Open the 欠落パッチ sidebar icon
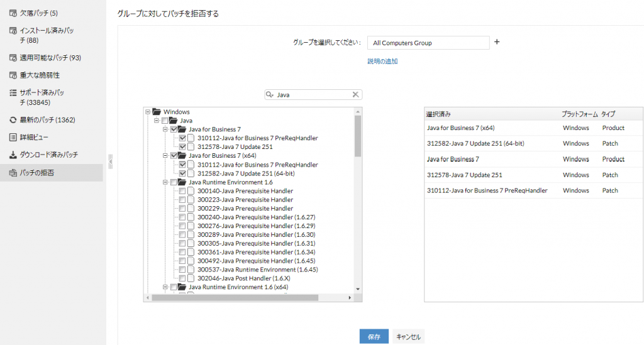This screenshot has height=345, width=644. pyautogui.click(x=13, y=13)
